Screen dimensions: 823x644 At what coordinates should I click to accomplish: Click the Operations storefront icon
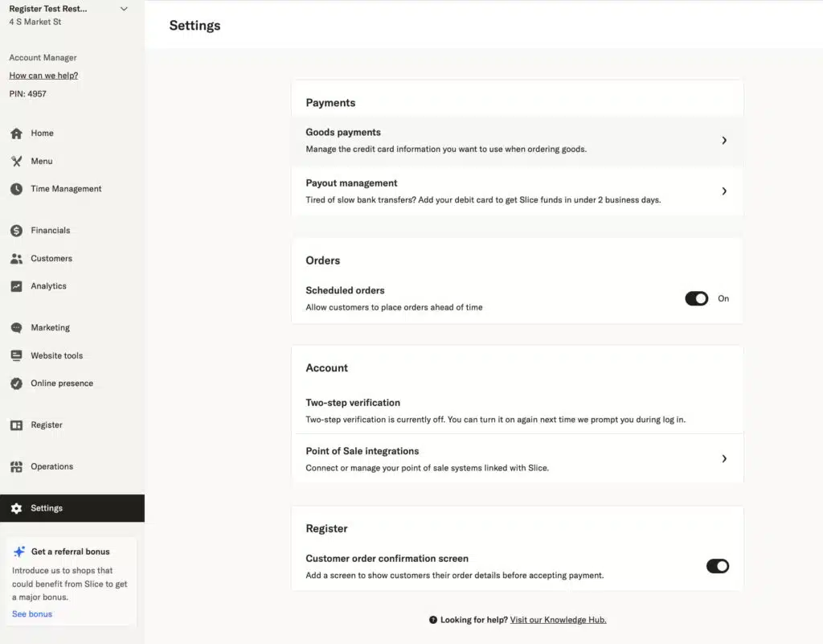click(16, 467)
